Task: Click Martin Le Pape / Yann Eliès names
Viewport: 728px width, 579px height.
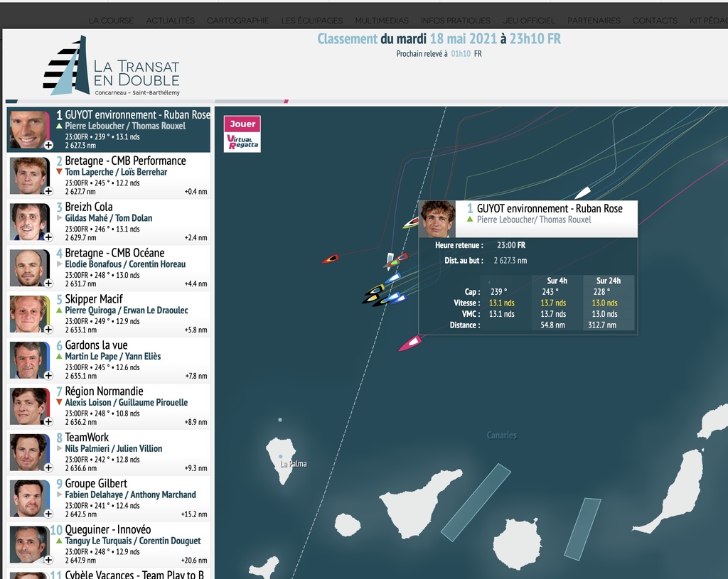Action: click(x=113, y=357)
